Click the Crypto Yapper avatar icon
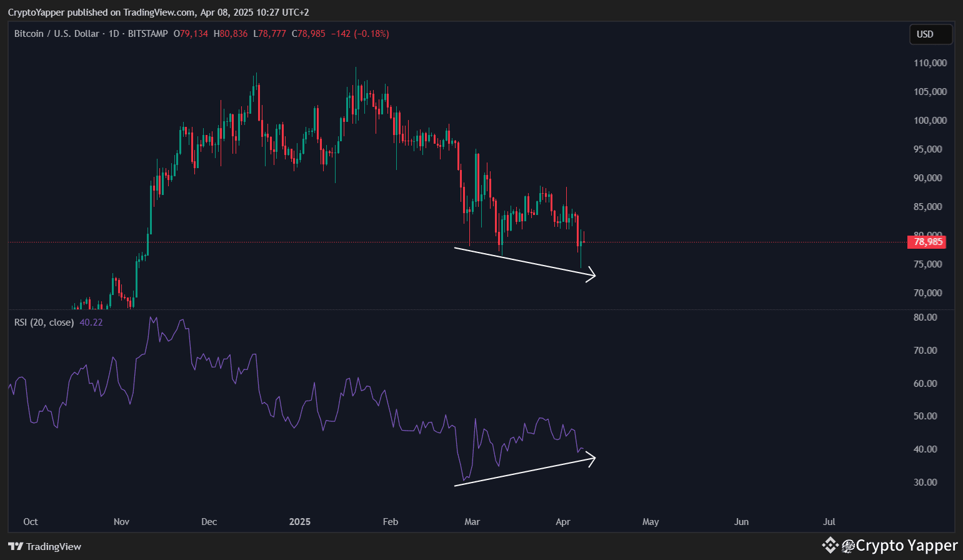The image size is (963, 560). (847, 545)
